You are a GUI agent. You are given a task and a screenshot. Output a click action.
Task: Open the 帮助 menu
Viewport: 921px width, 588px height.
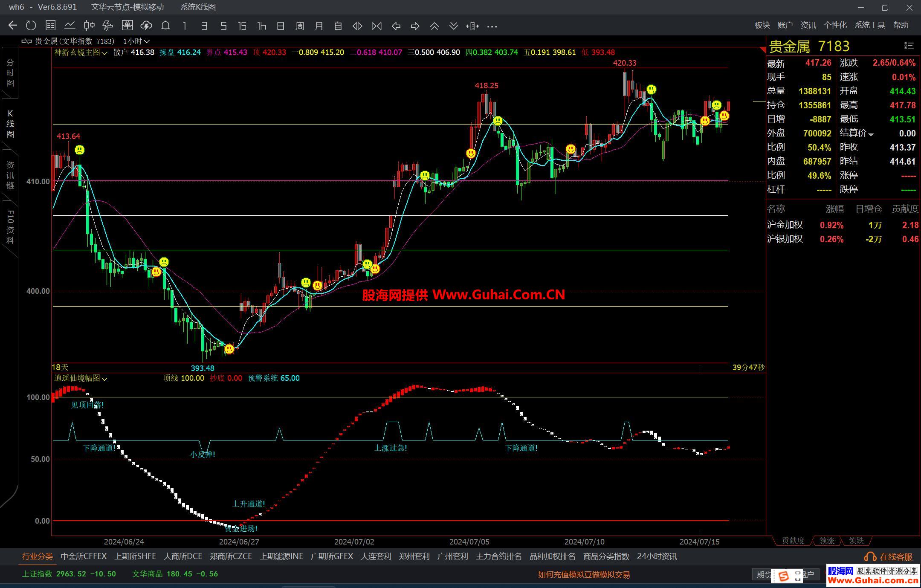pos(901,25)
